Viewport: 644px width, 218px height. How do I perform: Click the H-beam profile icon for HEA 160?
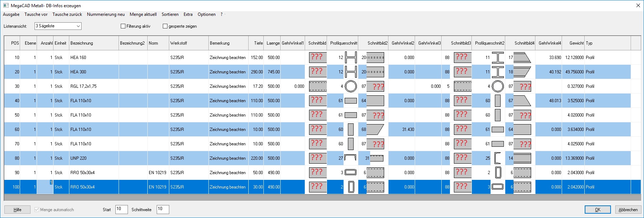coord(351,58)
